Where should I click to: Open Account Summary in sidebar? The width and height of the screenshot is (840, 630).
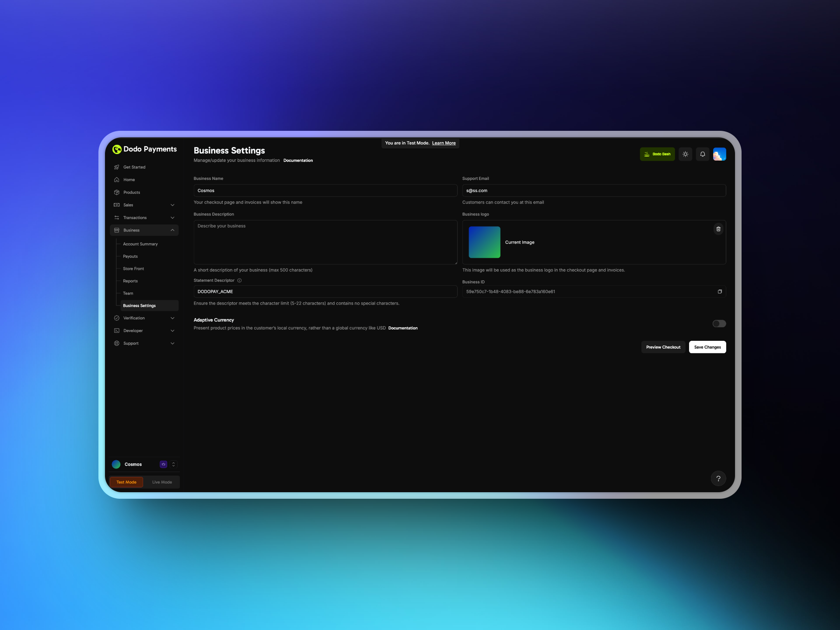click(140, 244)
